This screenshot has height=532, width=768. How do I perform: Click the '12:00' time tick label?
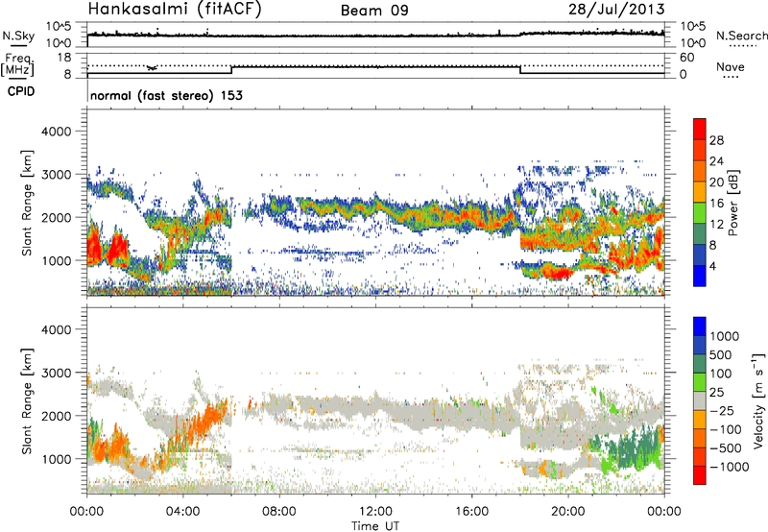click(375, 512)
